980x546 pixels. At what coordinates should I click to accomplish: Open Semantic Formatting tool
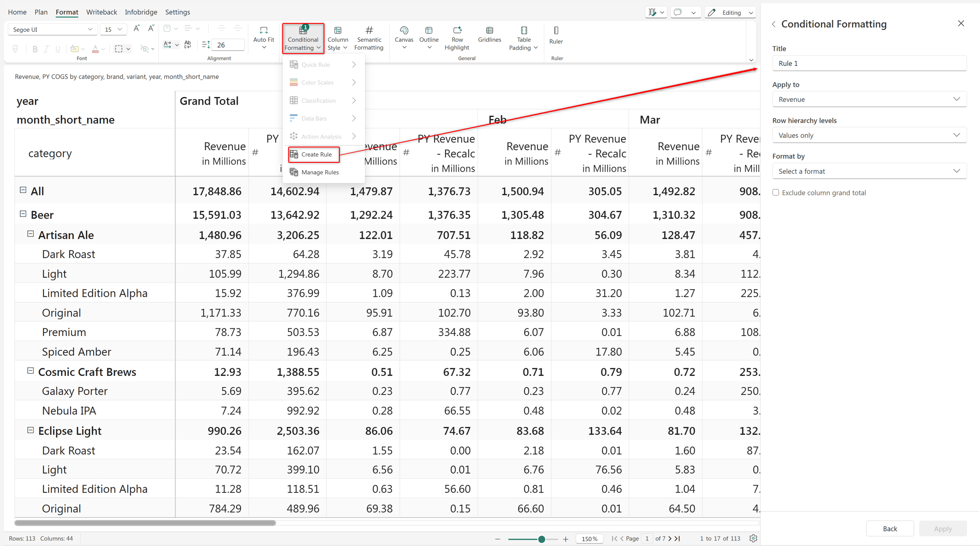(x=369, y=38)
